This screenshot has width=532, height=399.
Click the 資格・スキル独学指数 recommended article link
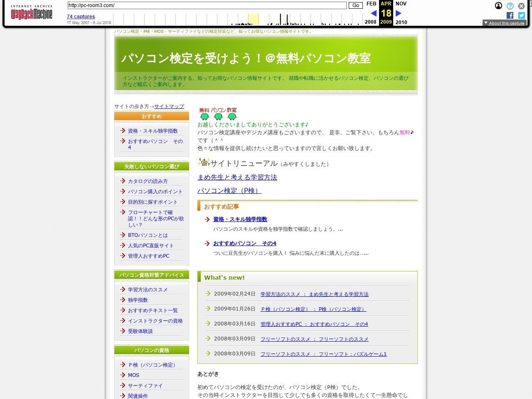coord(240,219)
